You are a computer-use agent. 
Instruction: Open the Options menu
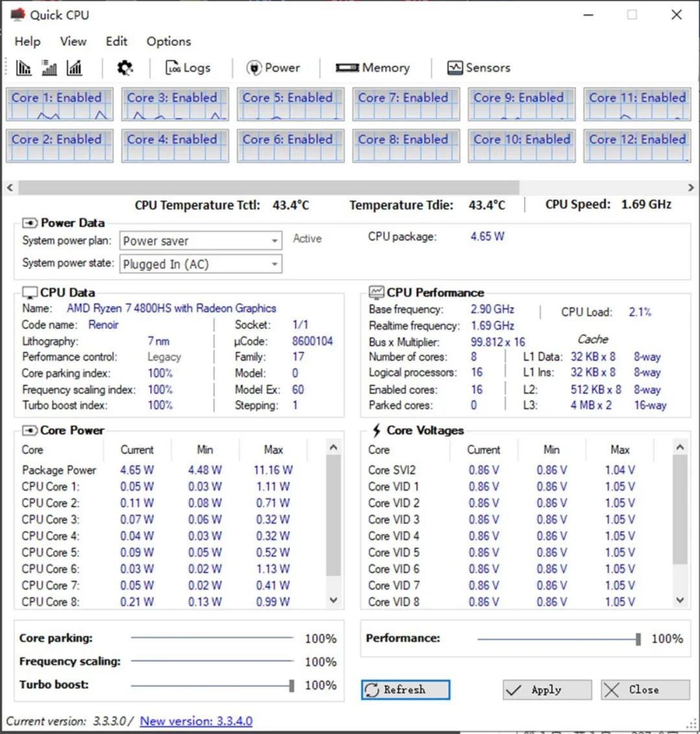169,41
